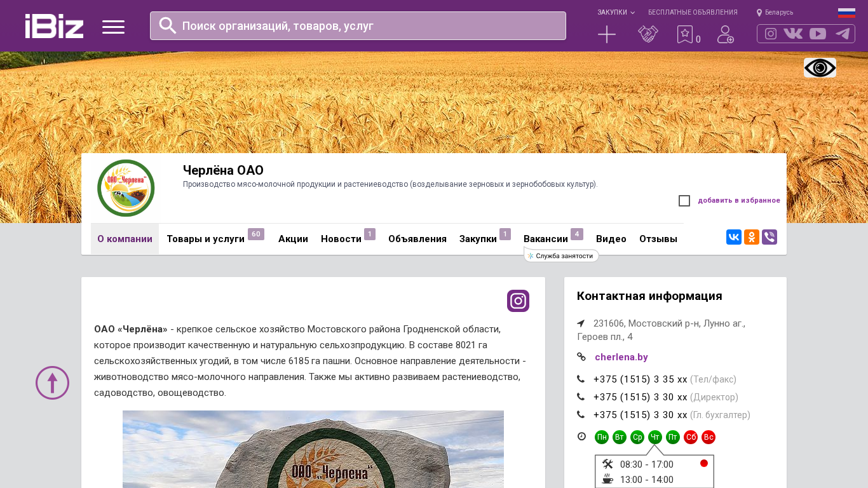Reveal the Тел/факс phone number
Screen dimensions: 868x488
[641, 379]
